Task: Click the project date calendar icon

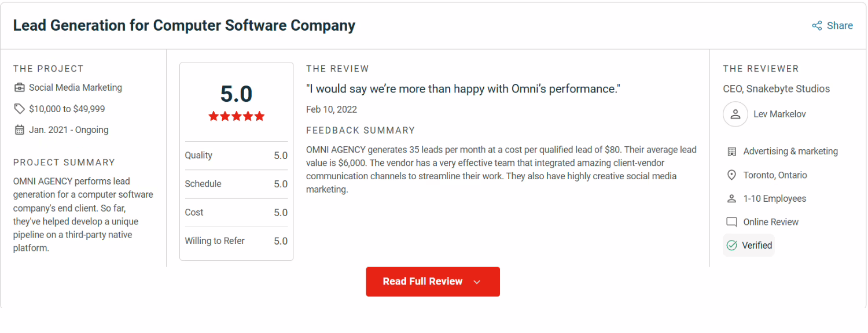Action: [20, 130]
